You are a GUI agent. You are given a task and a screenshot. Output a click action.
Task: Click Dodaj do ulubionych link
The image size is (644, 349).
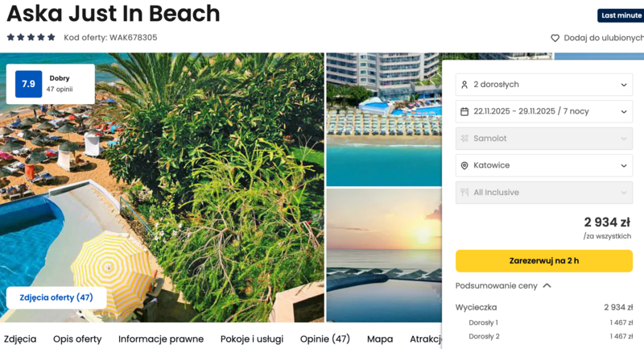pos(602,38)
